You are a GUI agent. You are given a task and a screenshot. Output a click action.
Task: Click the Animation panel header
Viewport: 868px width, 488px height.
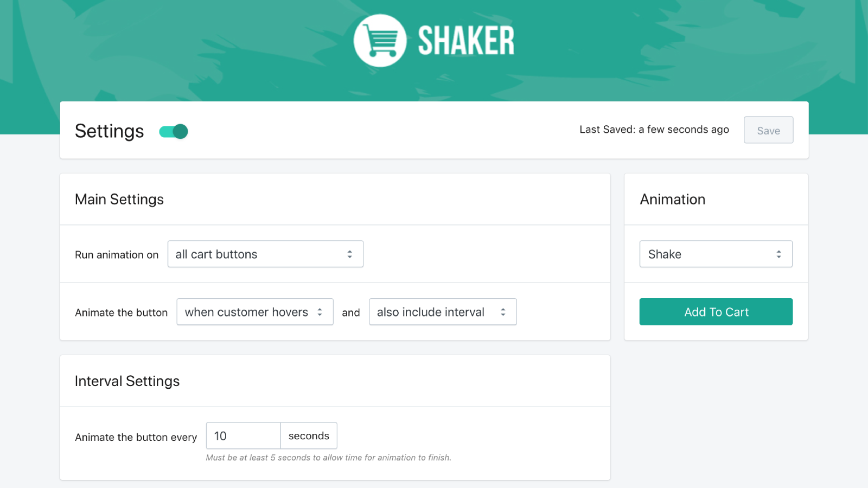672,199
